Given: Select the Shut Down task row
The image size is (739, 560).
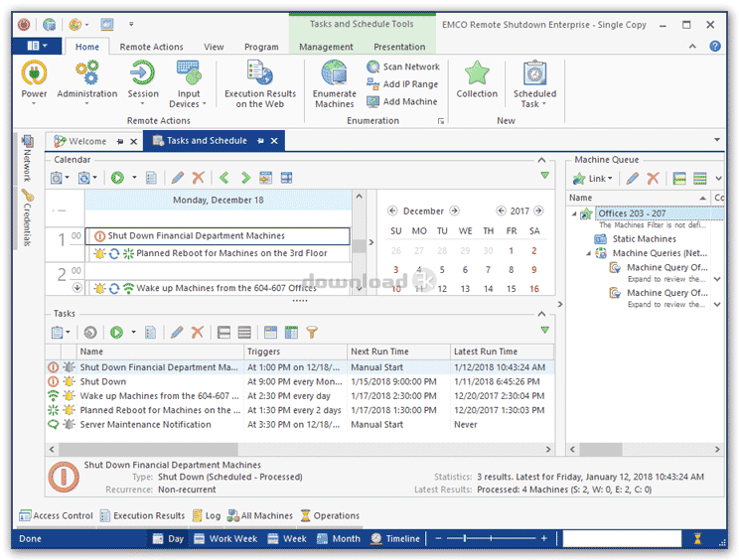Looking at the screenshot, I should click(300, 382).
